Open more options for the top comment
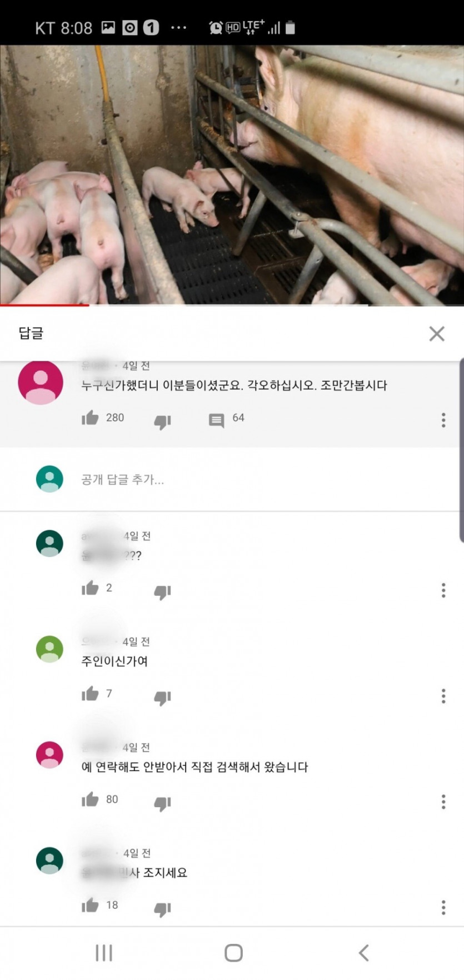This screenshot has height=980, width=464. pos(443,420)
